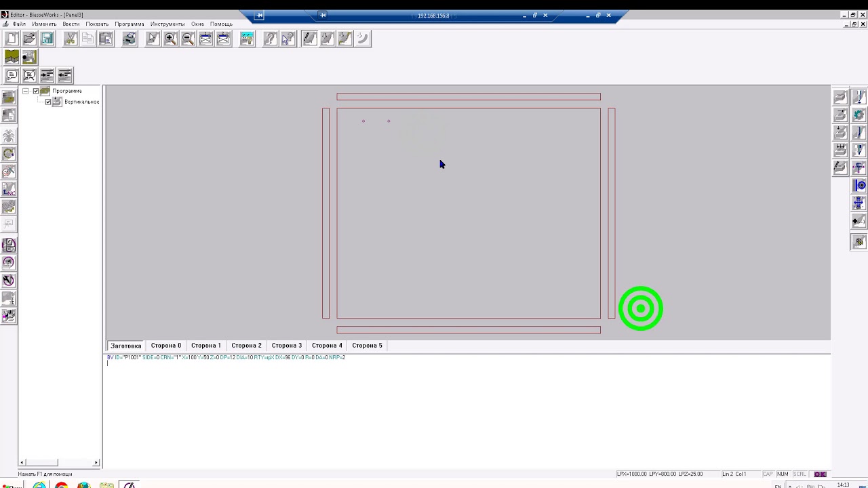The image size is (868, 488).
Task: Click the New file toolbar icon
Action: [12, 39]
